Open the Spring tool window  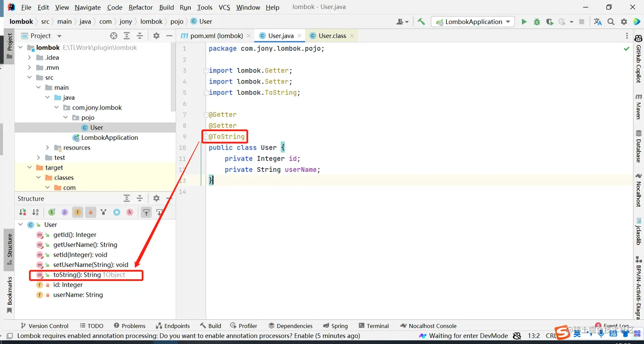pos(335,326)
